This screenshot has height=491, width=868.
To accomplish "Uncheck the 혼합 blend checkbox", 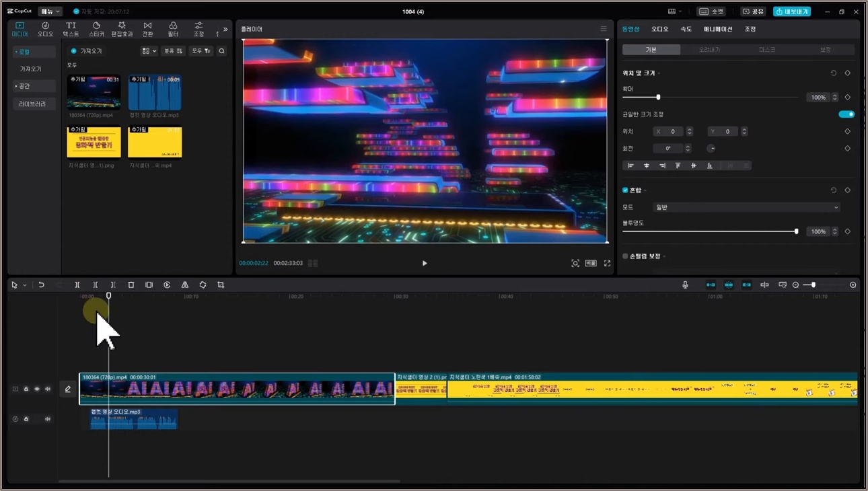I will pos(625,190).
